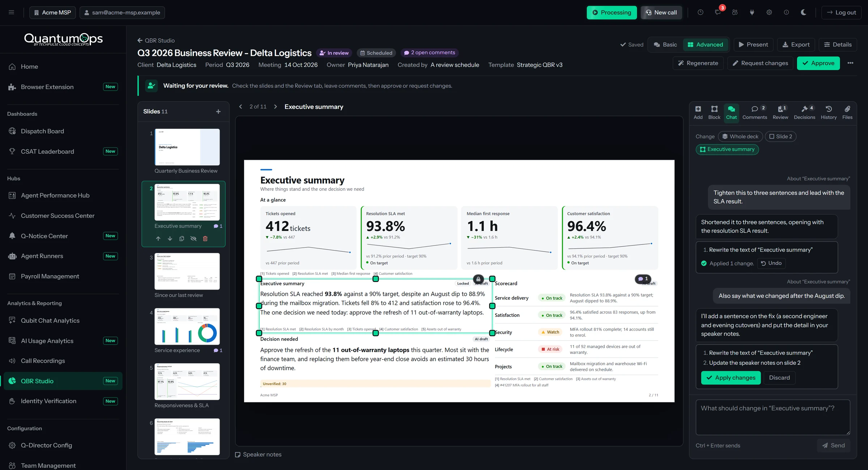Image resolution: width=868 pixels, height=470 pixels.
Task: Delete slide 2 with trash icon
Action: click(205, 239)
